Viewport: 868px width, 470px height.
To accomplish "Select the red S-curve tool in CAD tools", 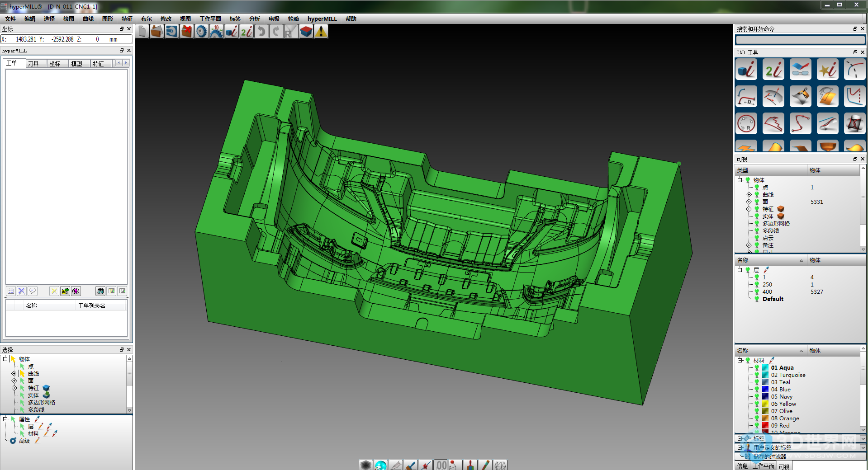I will coord(801,123).
